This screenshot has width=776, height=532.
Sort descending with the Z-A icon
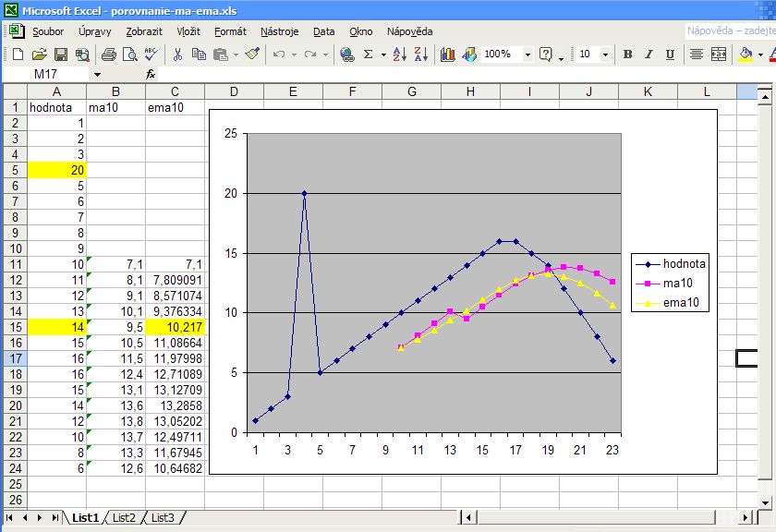[x=421, y=54]
